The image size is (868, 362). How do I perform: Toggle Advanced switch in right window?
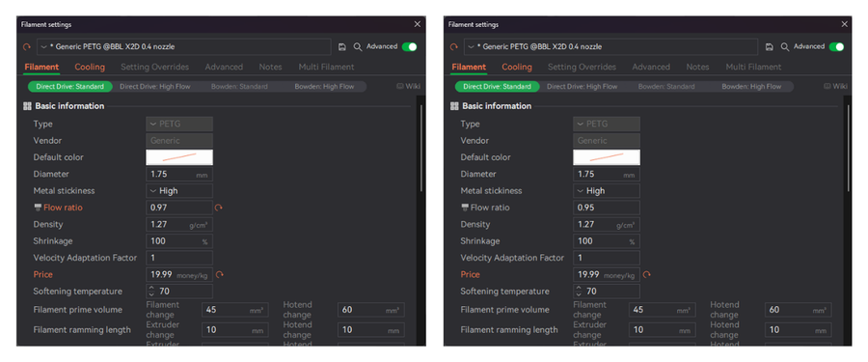click(x=836, y=46)
